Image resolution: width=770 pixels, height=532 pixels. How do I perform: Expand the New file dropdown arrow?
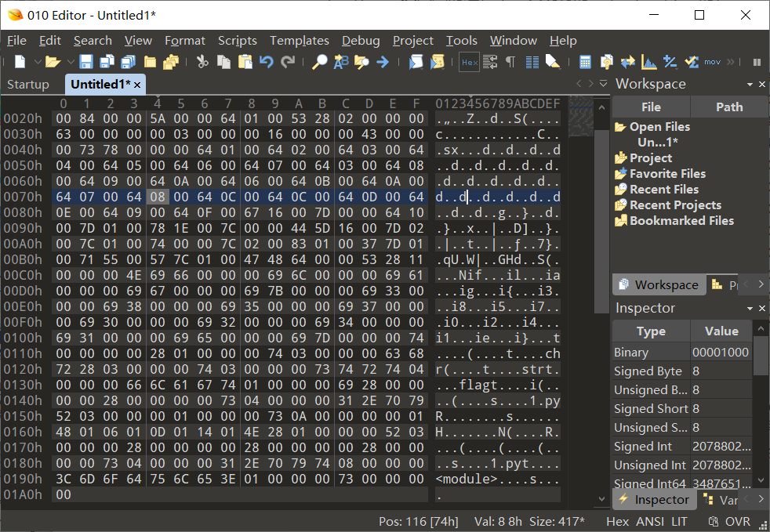pyautogui.click(x=38, y=62)
